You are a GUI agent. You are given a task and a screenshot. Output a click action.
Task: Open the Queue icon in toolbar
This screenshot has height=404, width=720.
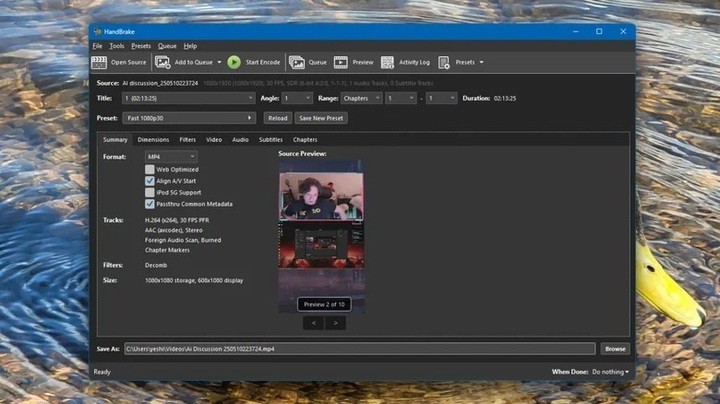(296, 62)
